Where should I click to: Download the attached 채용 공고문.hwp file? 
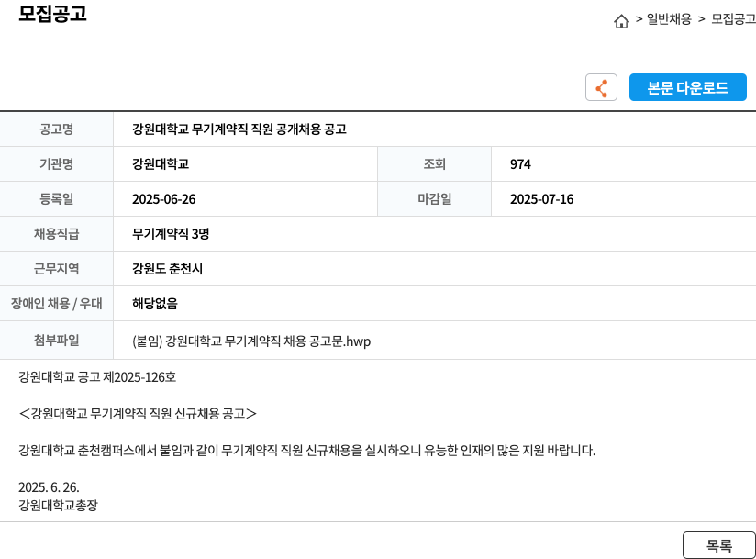[251, 341]
